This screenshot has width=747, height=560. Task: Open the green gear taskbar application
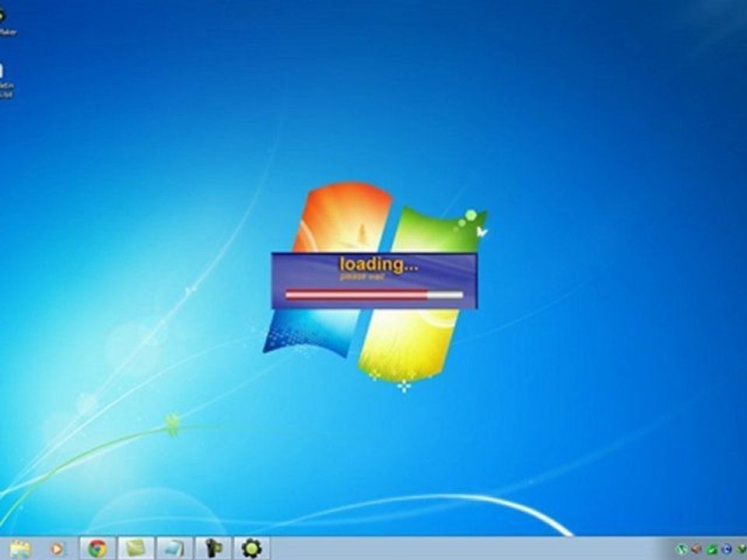(251, 548)
